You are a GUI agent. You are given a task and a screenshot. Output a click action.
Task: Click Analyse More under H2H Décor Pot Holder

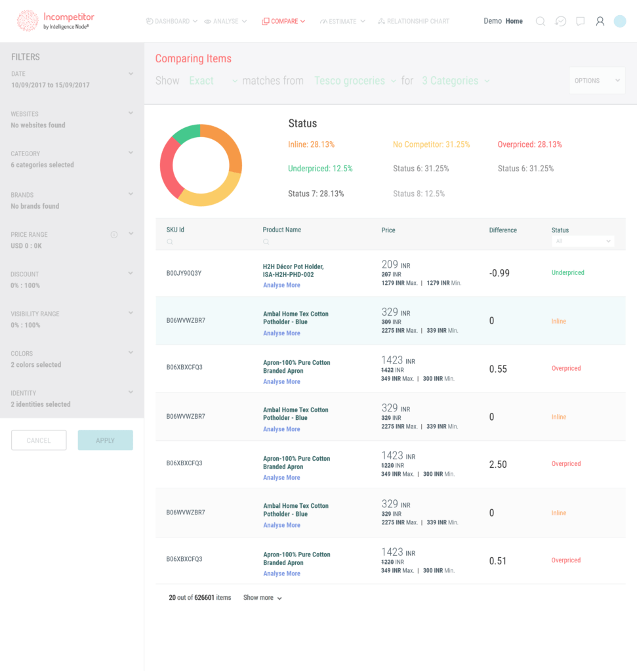point(281,285)
